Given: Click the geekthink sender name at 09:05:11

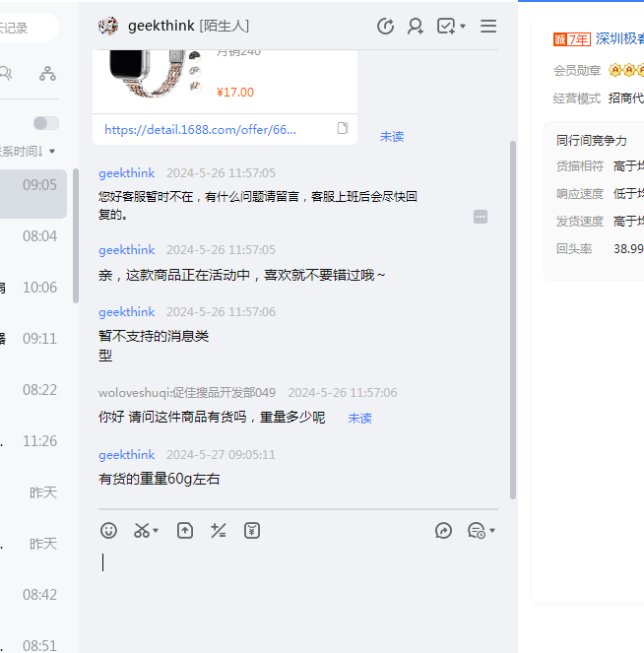Looking at the screenshot, I should [x=127, y=455].
